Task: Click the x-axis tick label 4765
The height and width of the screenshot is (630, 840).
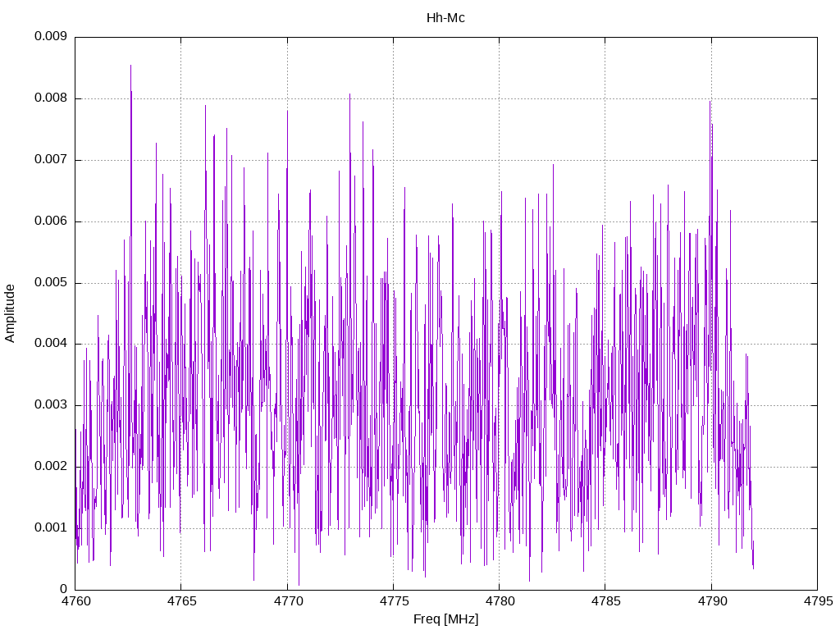Action: [182, 601]
